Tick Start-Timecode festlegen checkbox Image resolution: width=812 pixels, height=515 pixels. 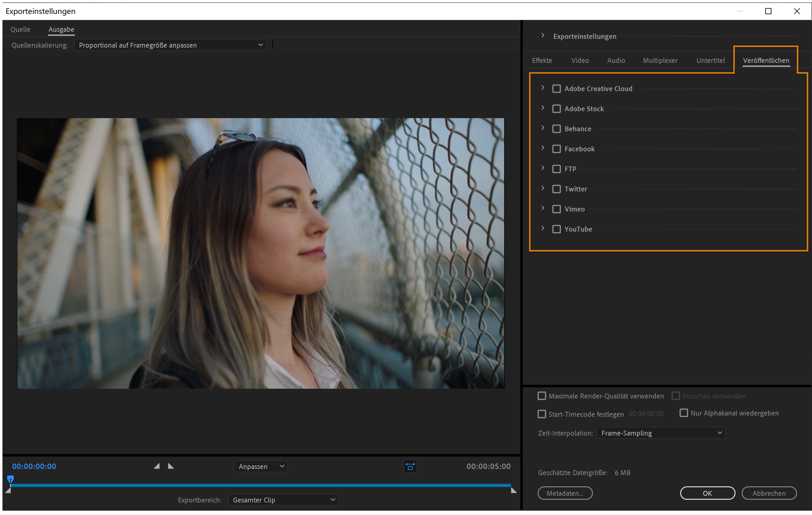(542, 414)
